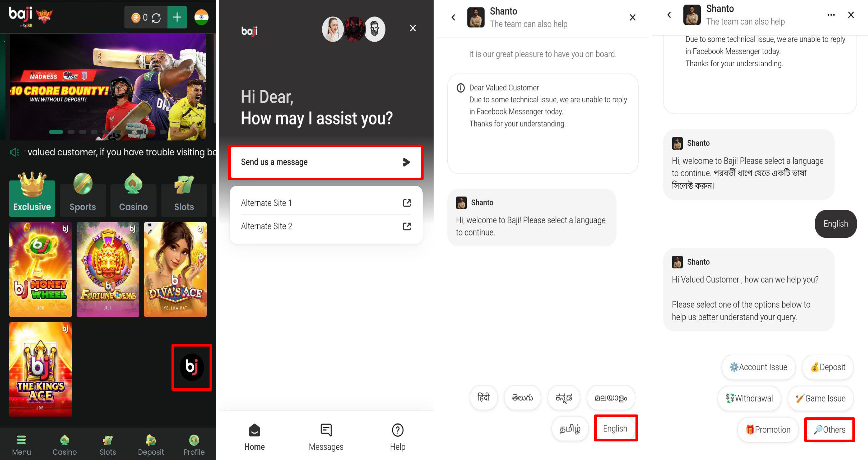Click the bearded support agent avatar
Screen dimensions: 868x461
click(375, 29)
